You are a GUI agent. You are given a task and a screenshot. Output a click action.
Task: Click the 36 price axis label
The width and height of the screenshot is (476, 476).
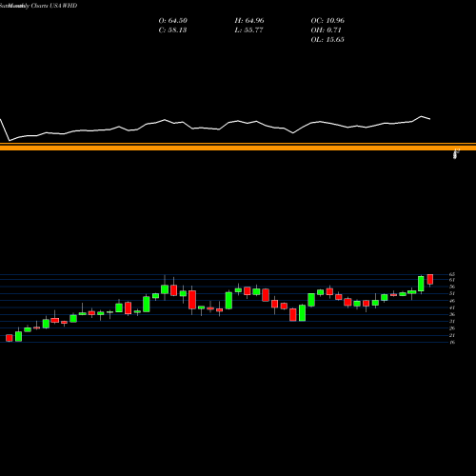pos(452,314)
